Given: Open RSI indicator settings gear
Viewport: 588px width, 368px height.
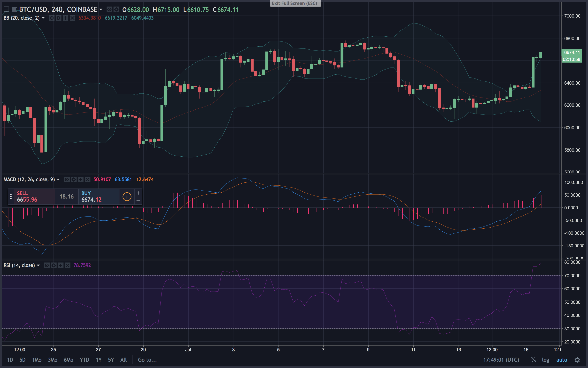Looking at the screenshot, I should [x=54, y=265].
